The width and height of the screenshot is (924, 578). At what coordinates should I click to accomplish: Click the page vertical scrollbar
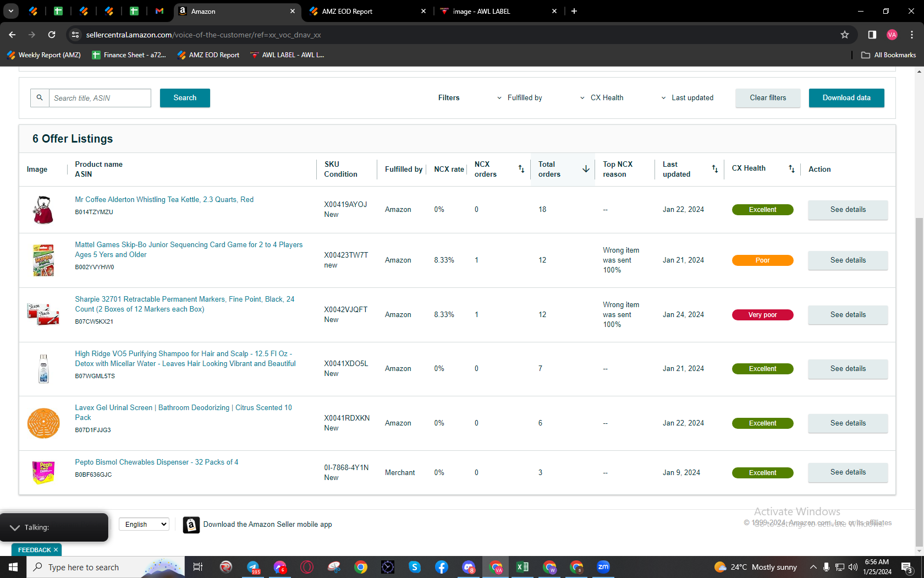click(x=920, y=382)
